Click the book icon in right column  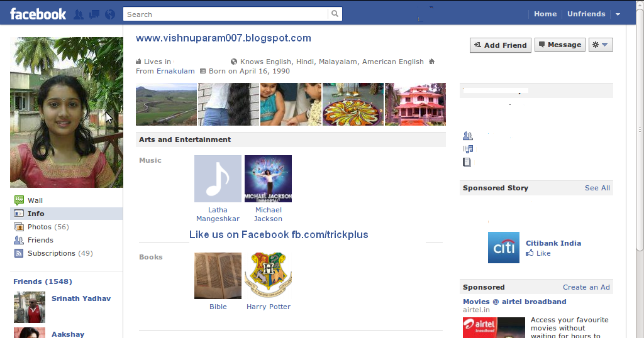click(x=467, y=162)
